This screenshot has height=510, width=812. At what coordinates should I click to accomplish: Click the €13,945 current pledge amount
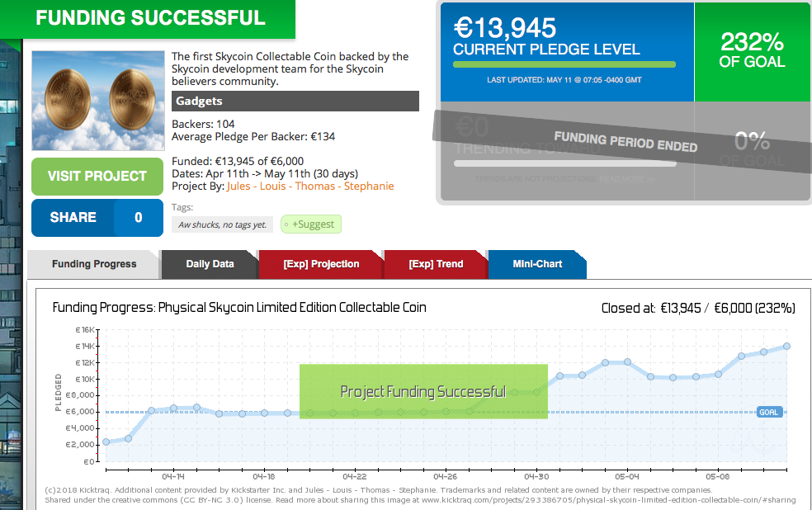(x=505, y=28)
